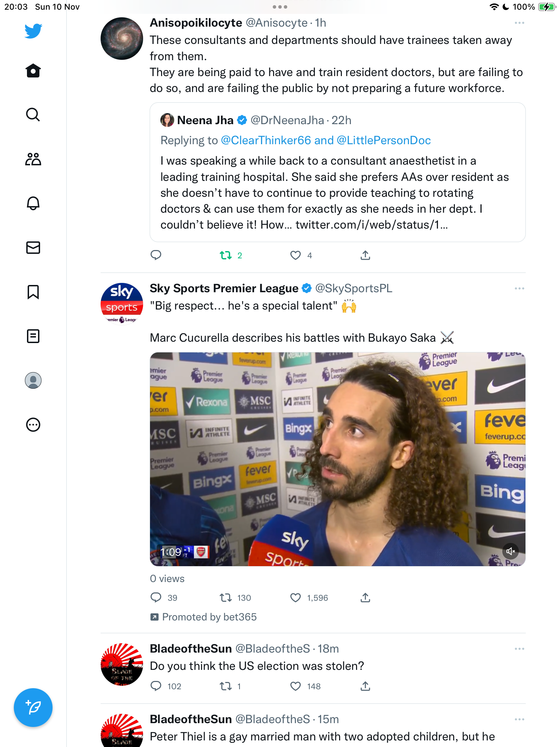This screenshot has width=560, height=747.
Task: Open options on BladeoftheSun election tweet
Action: pyautogui.click(x=520, y=649)
